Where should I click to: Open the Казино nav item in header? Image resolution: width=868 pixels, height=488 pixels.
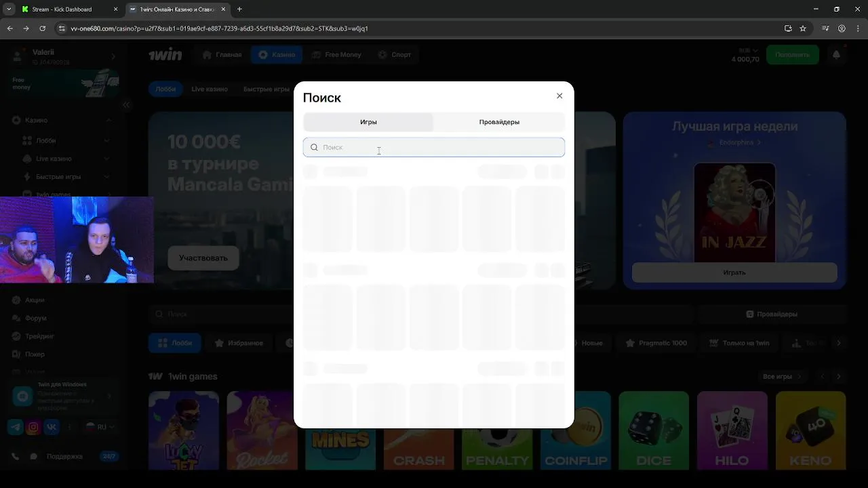[x=277, y=54]
